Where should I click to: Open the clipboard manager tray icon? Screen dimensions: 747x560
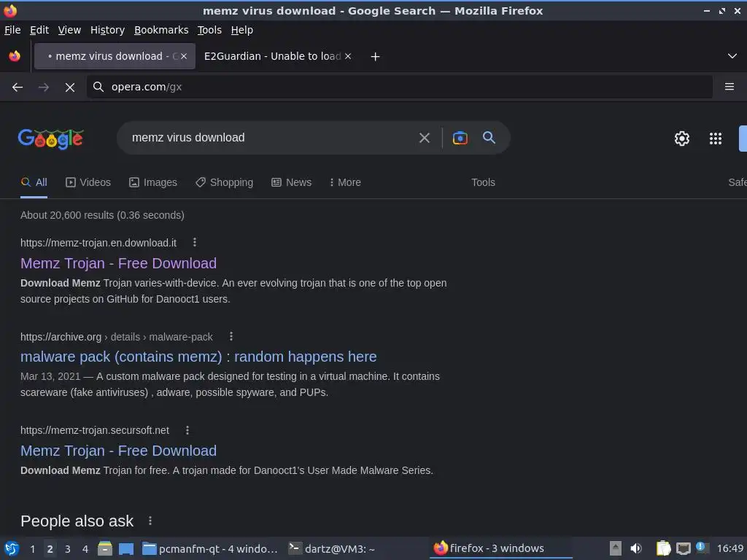662,548
